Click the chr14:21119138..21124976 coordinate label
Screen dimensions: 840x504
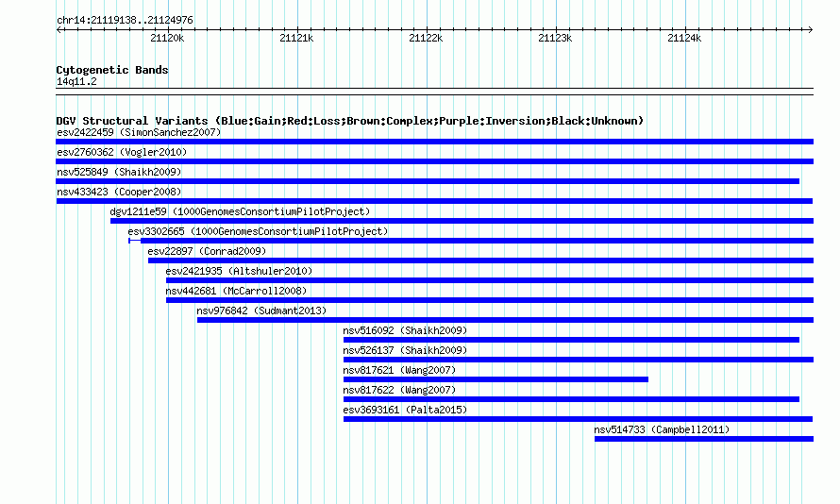click(x=125, y=20)
